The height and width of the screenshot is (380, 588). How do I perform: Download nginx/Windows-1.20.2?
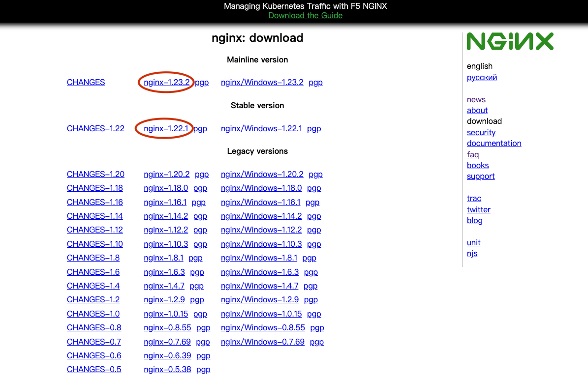click(262, 174)
